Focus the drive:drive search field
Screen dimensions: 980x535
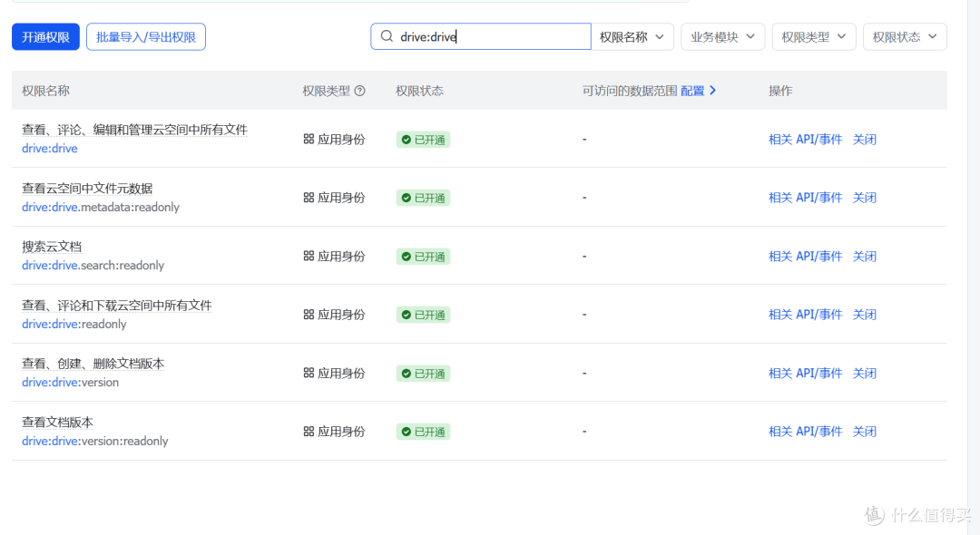pyautogui.click(x=481, y=37)
